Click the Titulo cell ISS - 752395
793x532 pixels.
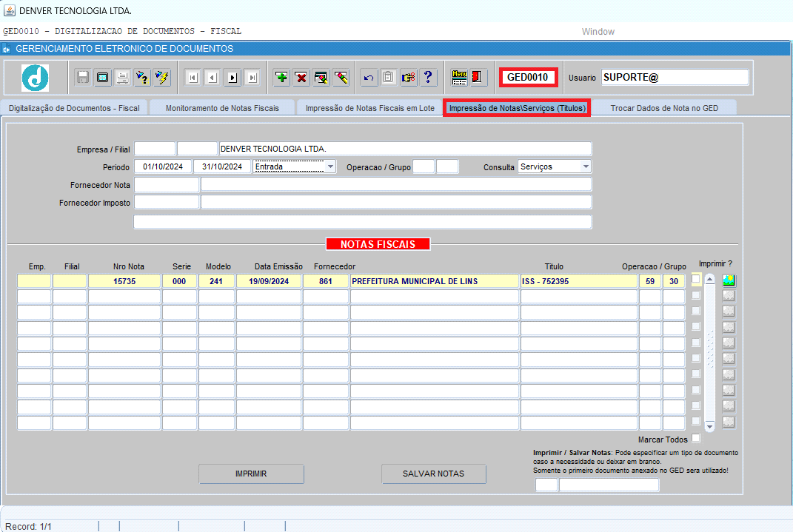pyautogui.click(x=578, y=281)
